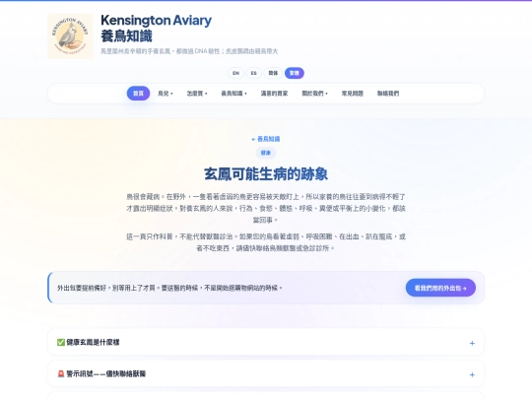Click plus icon on 健康玄鳳是什麼樣 row

click(x=472, y=343)
